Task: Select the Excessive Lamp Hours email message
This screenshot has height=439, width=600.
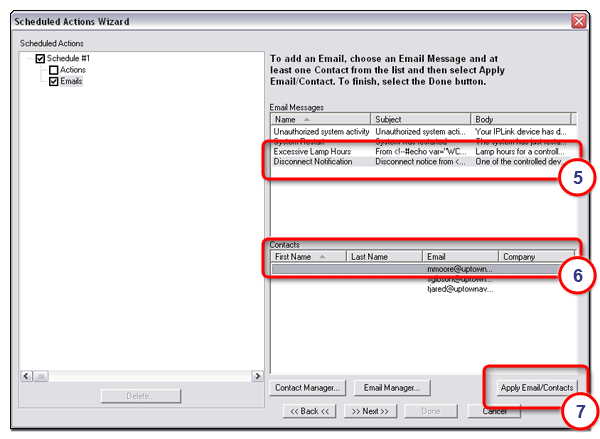Action: coord(313,151)
